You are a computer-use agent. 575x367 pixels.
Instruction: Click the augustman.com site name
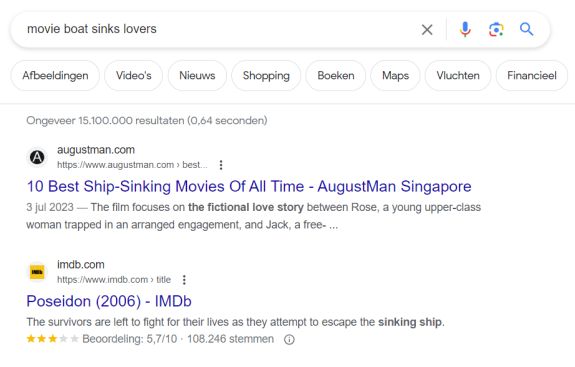point(96,150)
